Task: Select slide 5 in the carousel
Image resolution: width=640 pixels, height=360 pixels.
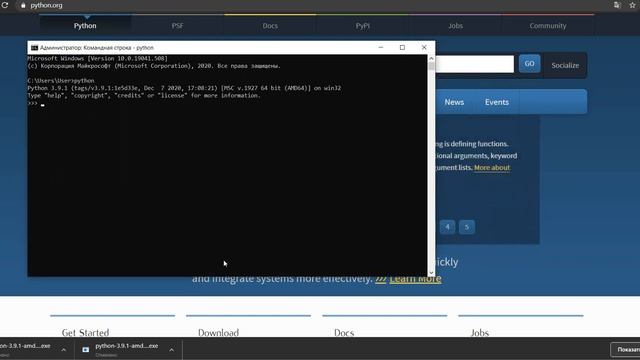Action: coord(467,227)
